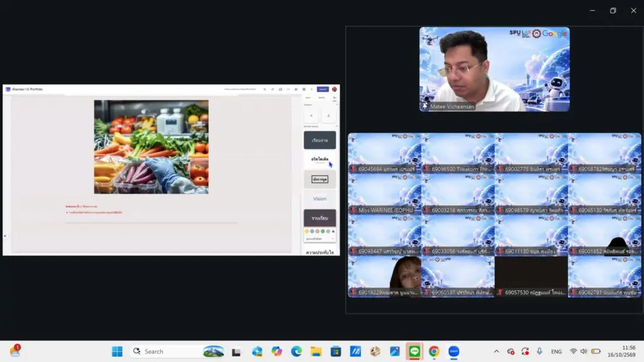The height and width of the screenshot is (362, 644).
Task: Click the pin icon on Matee Vicheansan's video
Action: click(425, 106)
